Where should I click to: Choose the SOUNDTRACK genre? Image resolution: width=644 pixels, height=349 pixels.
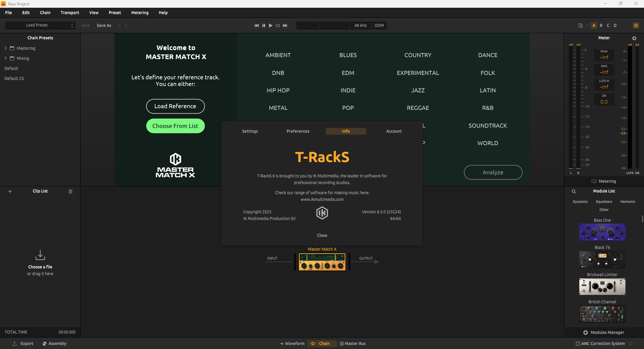tap(488, 126)
